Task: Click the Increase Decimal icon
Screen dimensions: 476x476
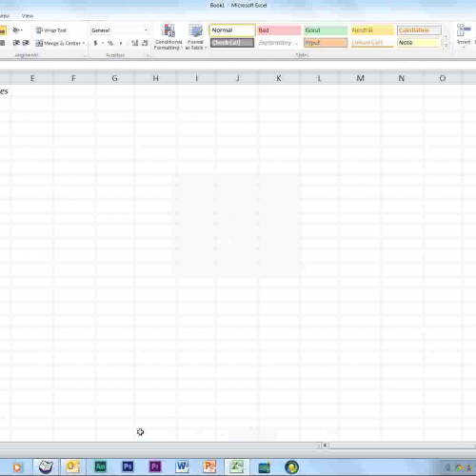Action: coord(135,43)
